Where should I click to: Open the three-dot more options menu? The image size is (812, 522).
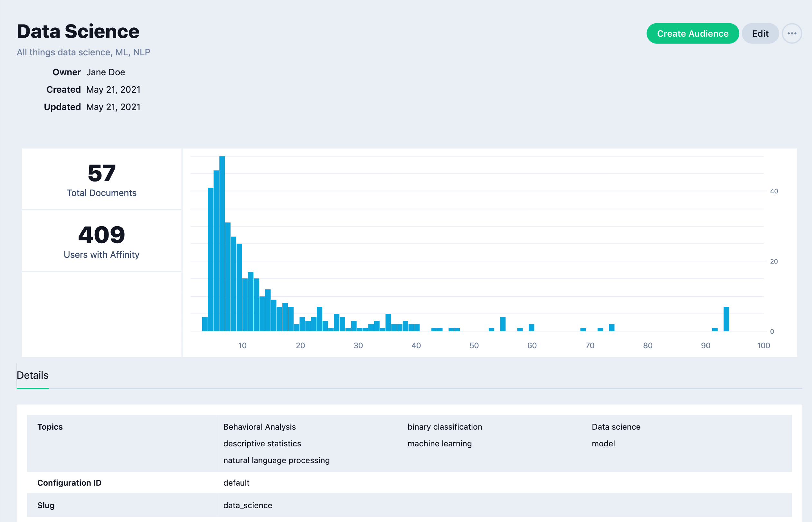792,33
